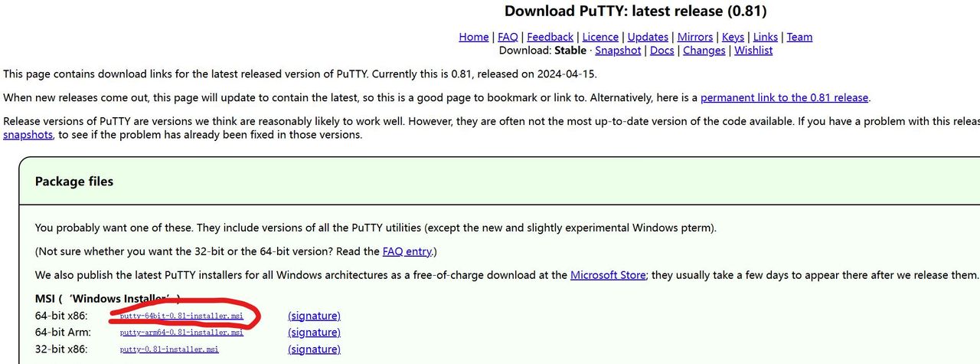Go to the Keys page link
The height and width of the screenshot is (364, 980).
tap(733, 37)
